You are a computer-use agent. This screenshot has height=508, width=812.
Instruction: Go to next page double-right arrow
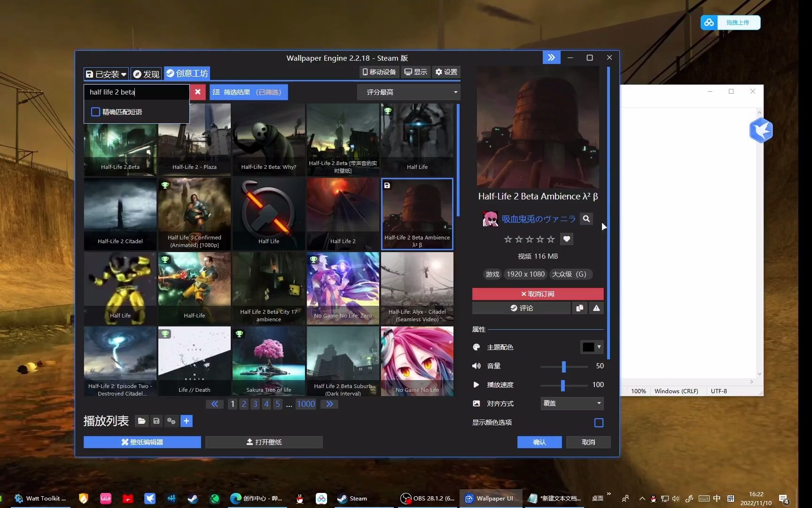[329, 404]
